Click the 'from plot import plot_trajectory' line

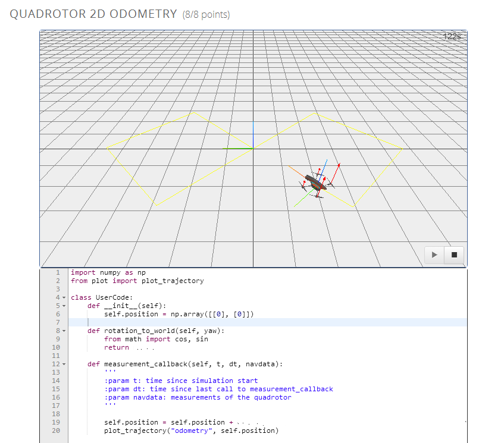(137, 281)
